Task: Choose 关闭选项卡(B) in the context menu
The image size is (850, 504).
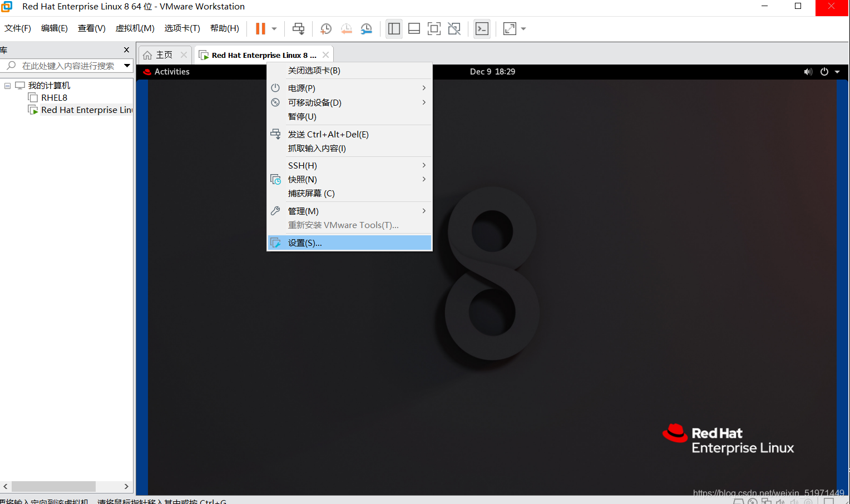Action: pos(349,71)
